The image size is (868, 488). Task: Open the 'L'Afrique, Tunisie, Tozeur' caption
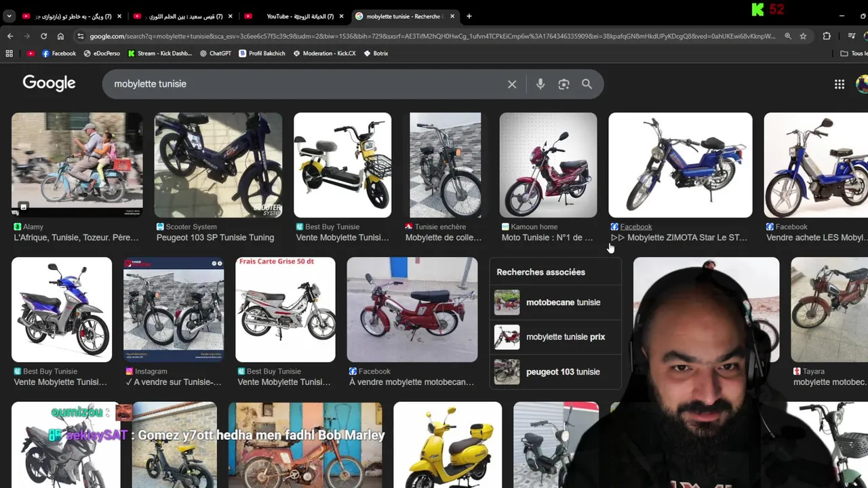click(x=76, y=237)
